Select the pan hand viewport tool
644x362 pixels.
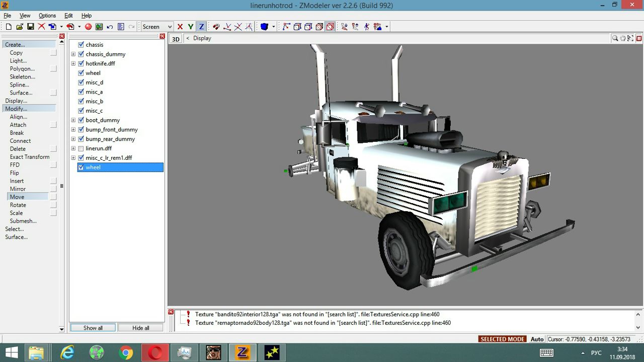pos(623,38)
